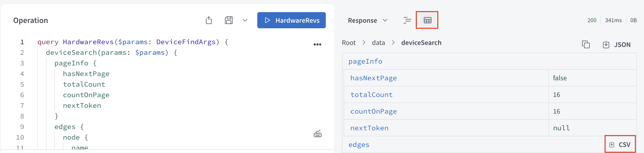Download response as JSON
Screen dimensions: 644x153
coord(616,45)
